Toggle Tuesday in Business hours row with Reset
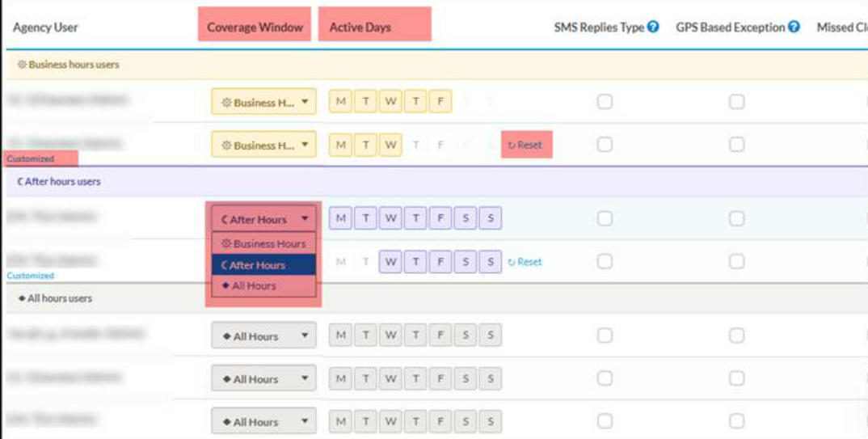The image size is (868, 439). pyautogui.click(x=365, y=145)
